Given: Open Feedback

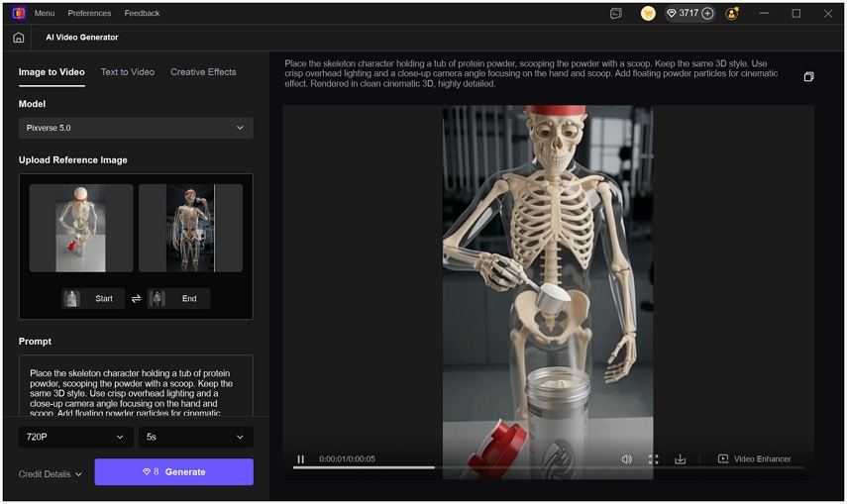Looking at the screenshot, I should pyautogui.click(x=142, y=13).
